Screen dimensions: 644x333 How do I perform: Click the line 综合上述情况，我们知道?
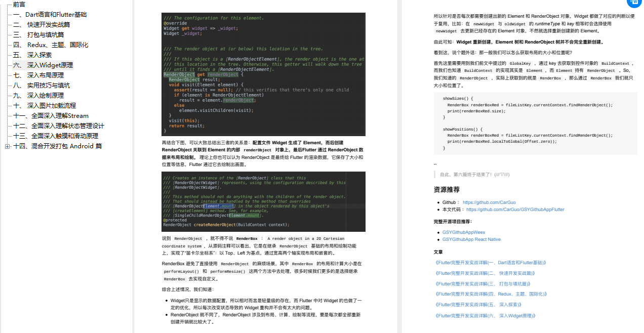188,289
